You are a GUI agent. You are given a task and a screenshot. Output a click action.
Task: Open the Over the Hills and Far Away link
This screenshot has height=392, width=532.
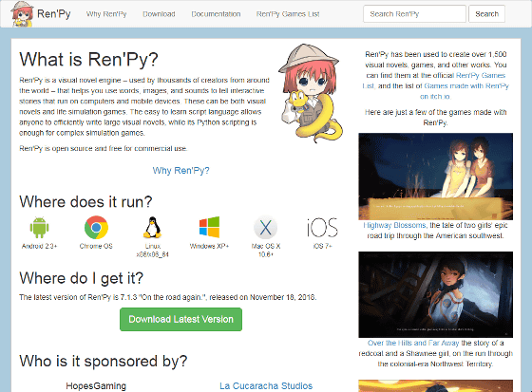click(x=413, y=343)
